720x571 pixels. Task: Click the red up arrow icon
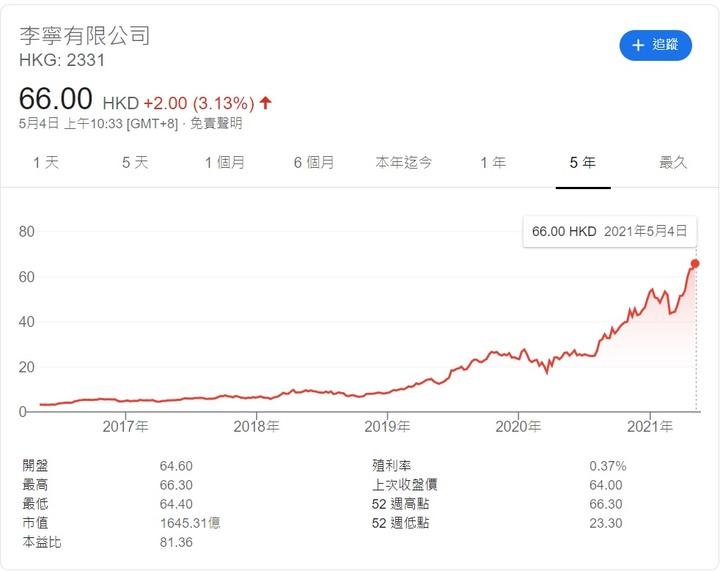coord(265,102)
